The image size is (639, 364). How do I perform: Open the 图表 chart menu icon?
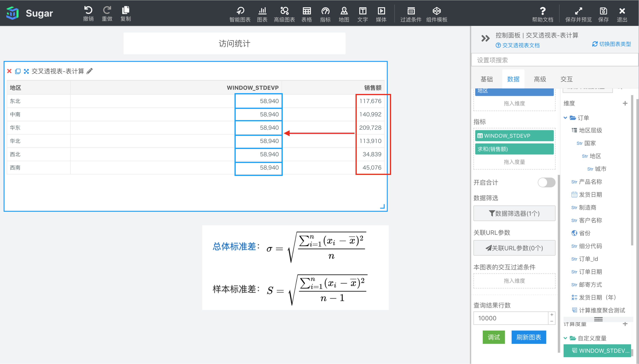coord(262,14)
